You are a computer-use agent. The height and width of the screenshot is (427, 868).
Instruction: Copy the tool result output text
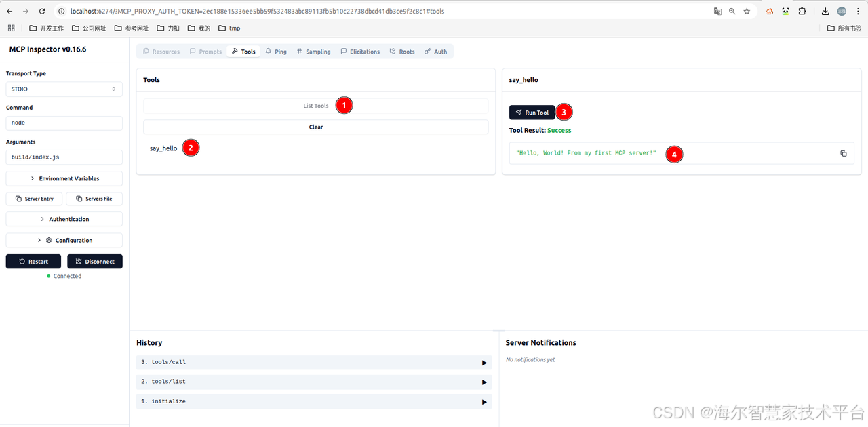[843, 154]
